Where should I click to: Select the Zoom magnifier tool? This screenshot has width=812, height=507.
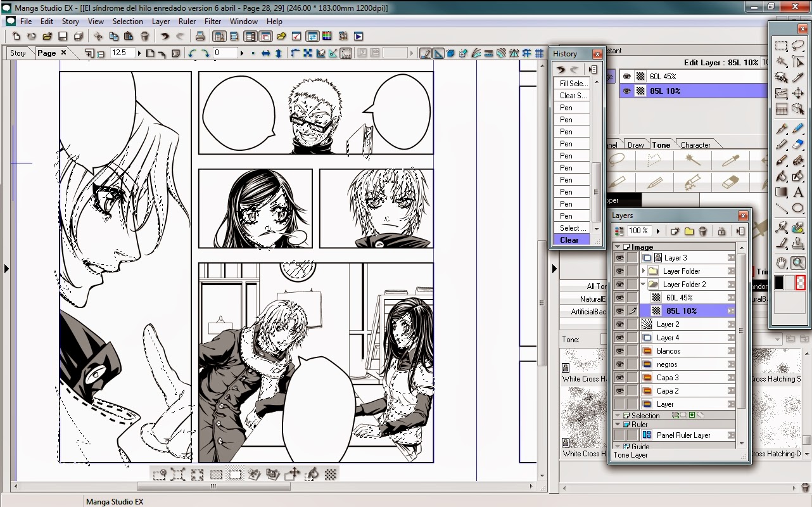pyautogui.click(x=798, y=262)
